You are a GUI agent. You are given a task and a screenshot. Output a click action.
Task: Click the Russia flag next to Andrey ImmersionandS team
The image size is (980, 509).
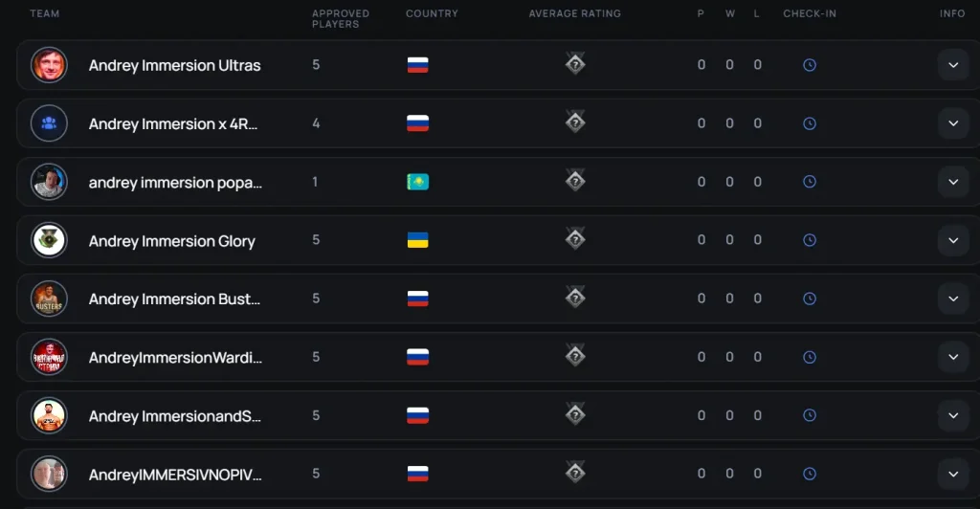tap(417, 415)
